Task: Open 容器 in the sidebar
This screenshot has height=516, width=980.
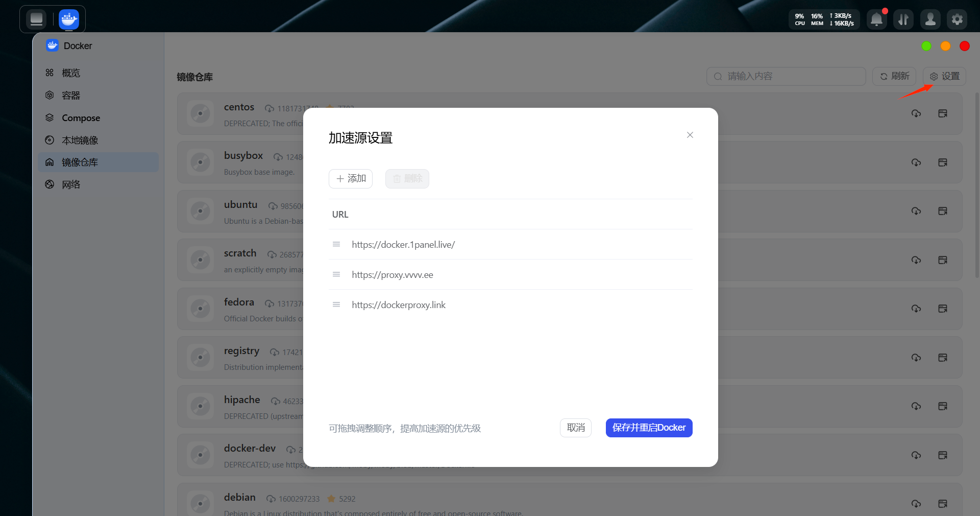Action: point(98,96)
